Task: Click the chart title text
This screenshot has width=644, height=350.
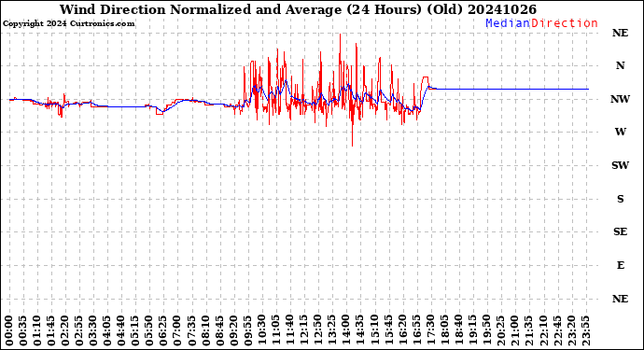Action: click(x=298, y=9)
